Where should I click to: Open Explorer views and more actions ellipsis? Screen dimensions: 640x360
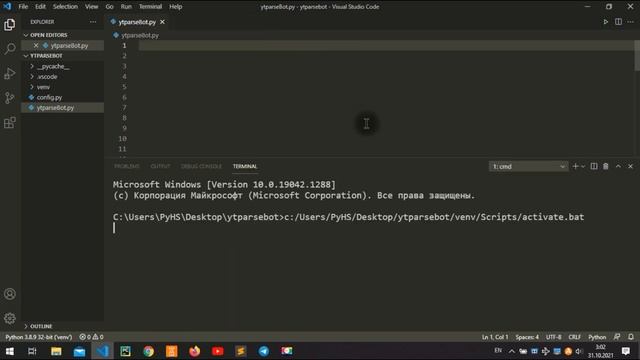pos(93,22)
